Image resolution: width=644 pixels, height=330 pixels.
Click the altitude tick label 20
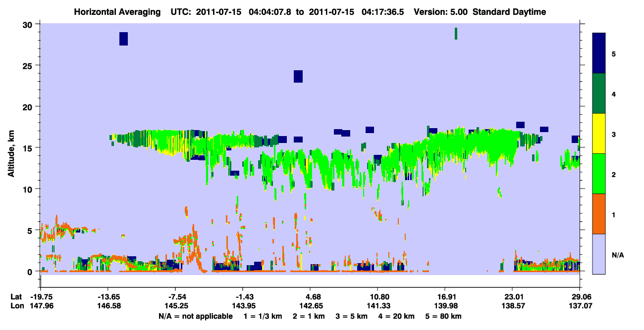pos(28,107)
